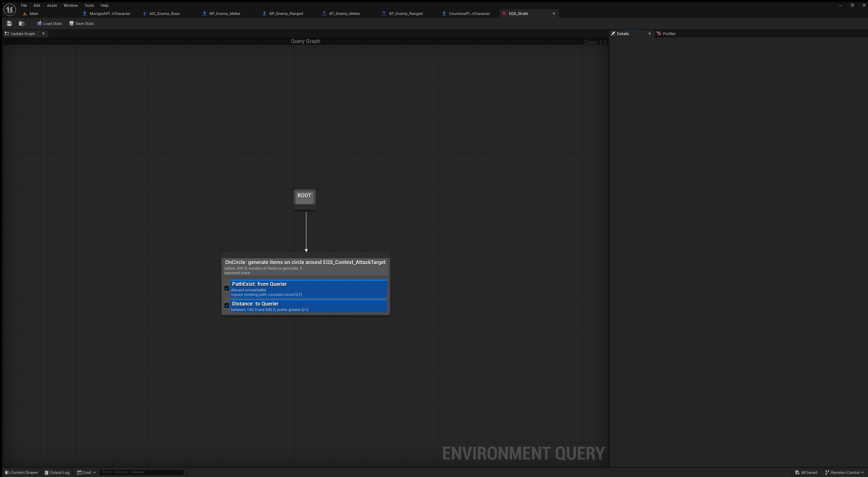
Task: Select the OnCircle generator node title
Action: click(305, 263)
